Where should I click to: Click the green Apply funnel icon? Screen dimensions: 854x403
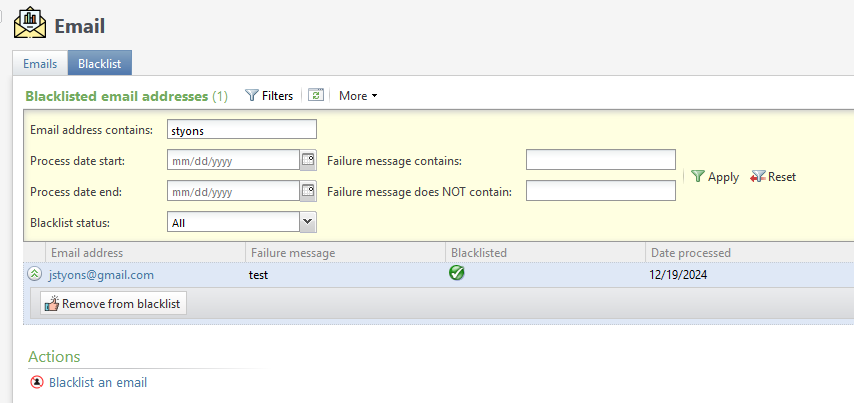tap(698, 176)
